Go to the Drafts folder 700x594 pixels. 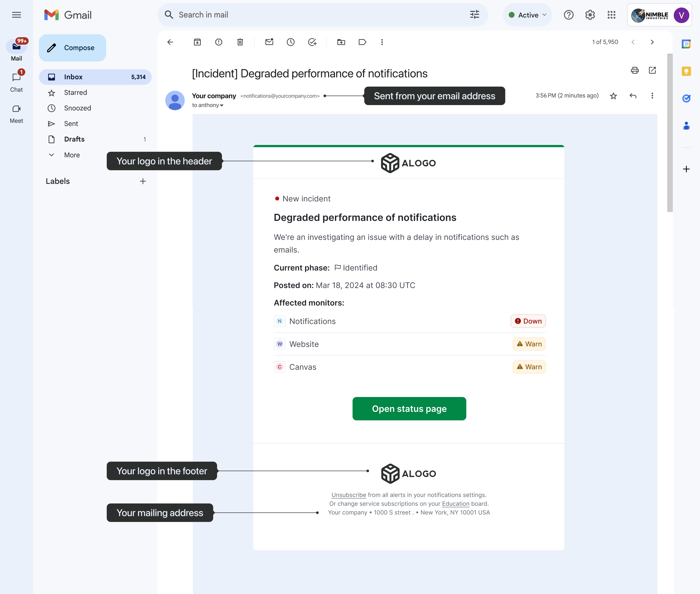(x=74, y=139)
